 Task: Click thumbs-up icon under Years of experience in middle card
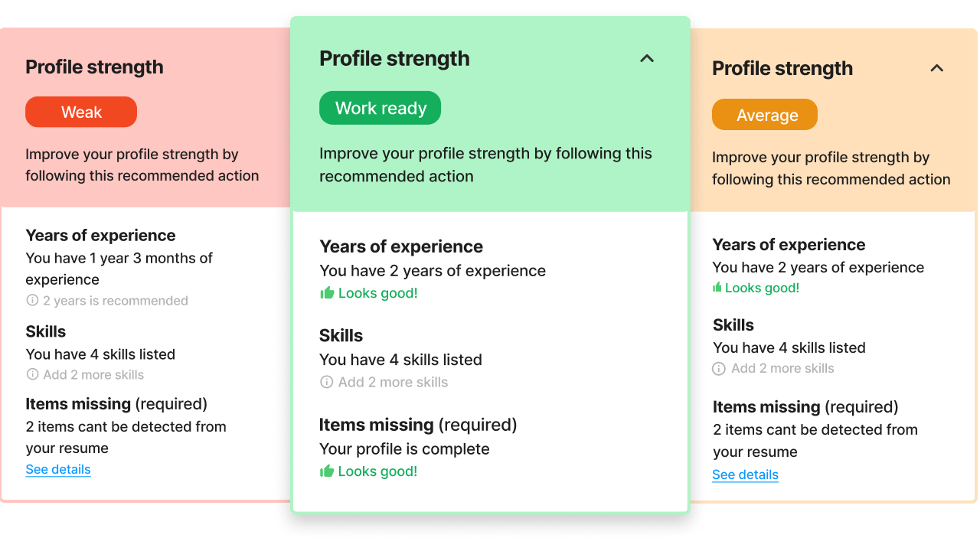point(327,292)
